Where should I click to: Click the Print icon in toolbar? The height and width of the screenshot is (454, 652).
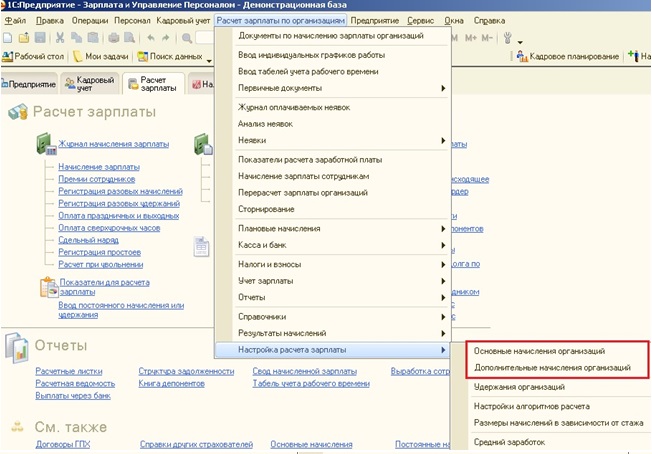pos(114,38)
